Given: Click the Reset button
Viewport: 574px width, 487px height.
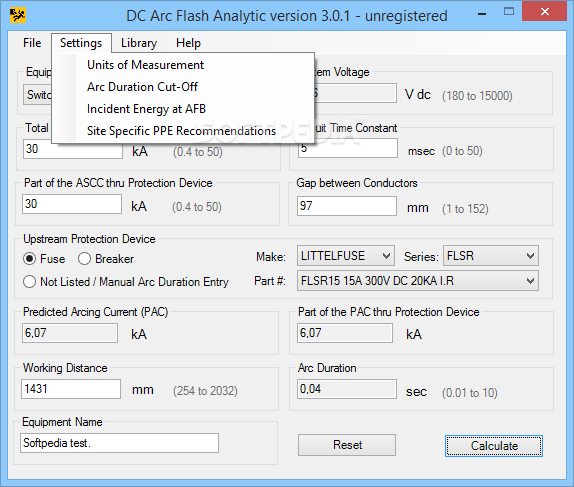Looking at the screenshot, I should coord(347,445).
